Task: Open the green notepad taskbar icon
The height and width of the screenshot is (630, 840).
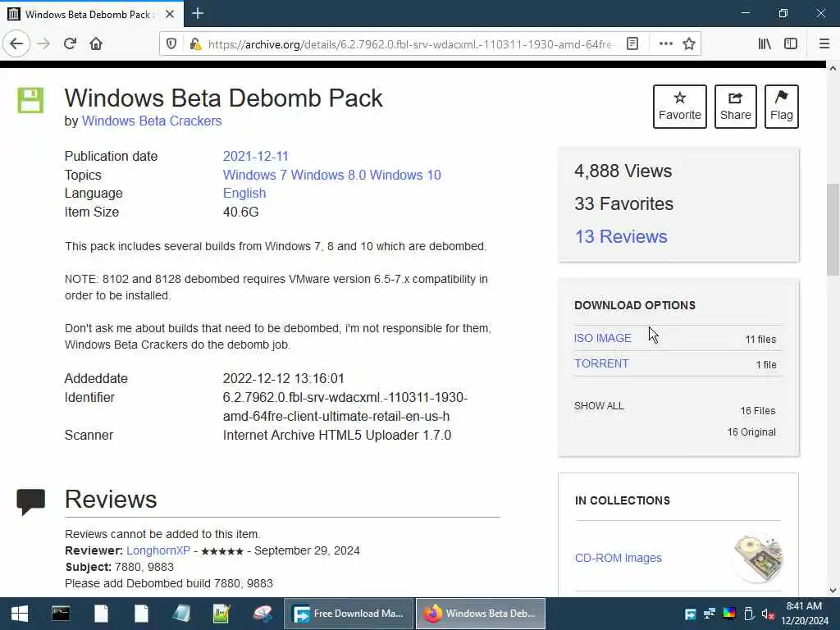Action: coord(221,614)
